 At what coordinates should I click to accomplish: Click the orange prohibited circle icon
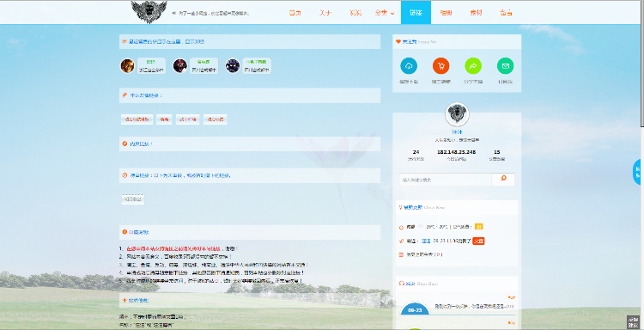tap(125, 175)
